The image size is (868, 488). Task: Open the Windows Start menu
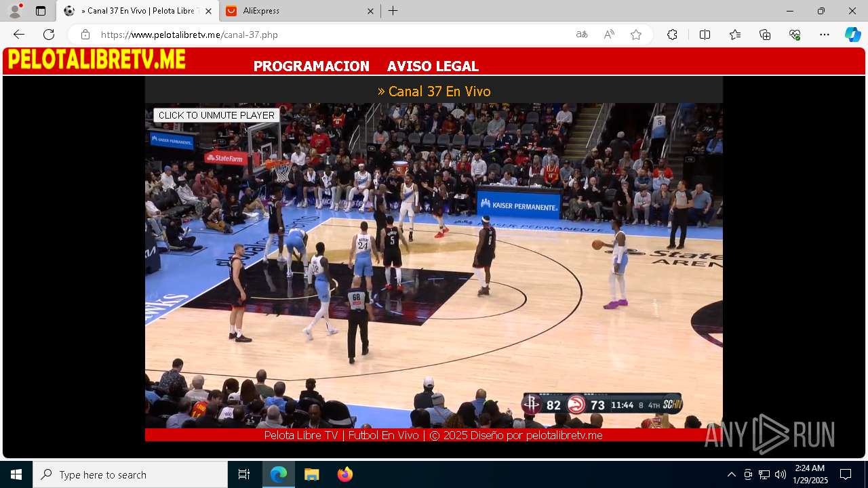[x=16, y=474]
